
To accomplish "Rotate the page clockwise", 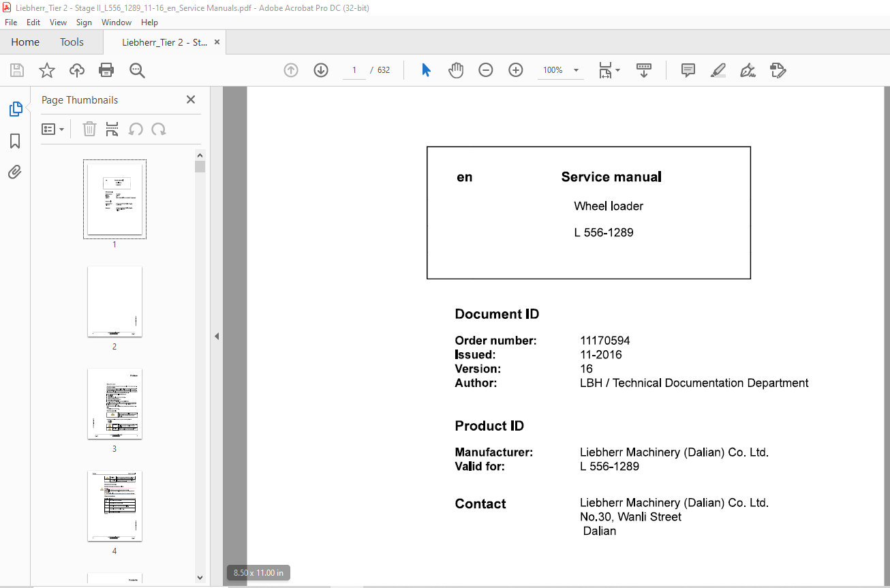I will click(x=159, y=129).
